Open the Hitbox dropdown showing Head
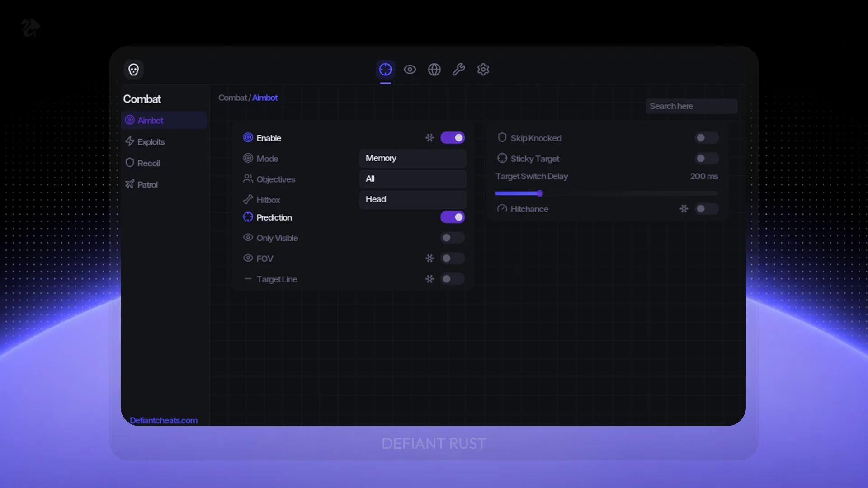Screen dimensions: 868x488 point(413,199)
